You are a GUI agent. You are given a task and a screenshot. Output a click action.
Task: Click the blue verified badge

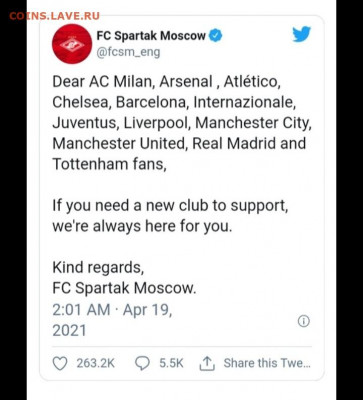coord(216,35)
